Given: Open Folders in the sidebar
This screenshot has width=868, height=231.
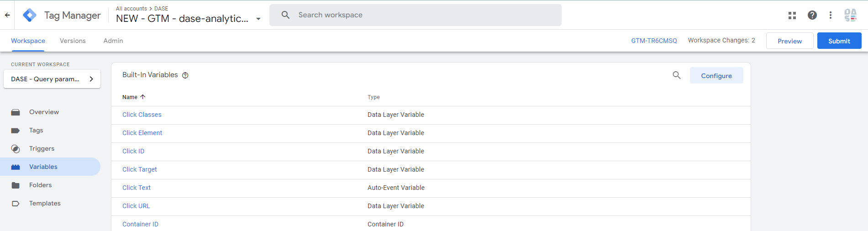Looking at the screenshot, I should (x=50, y=185).
